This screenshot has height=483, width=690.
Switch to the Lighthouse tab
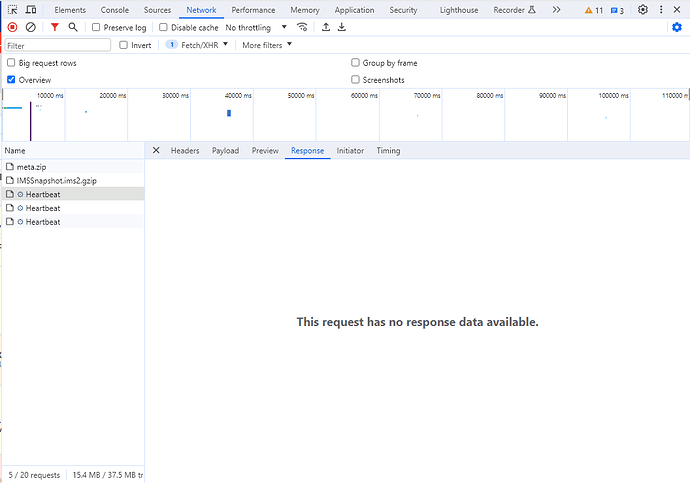coord(459,10)
